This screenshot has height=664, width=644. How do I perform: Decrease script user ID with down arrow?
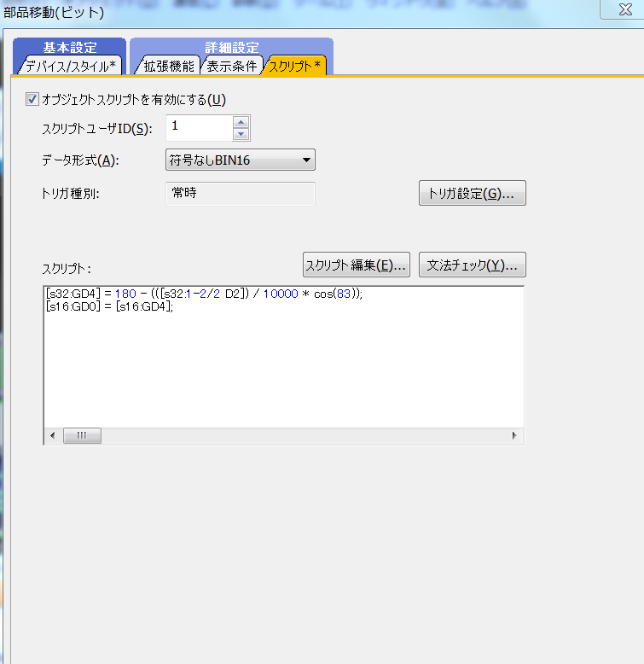(x=241, y=134)
